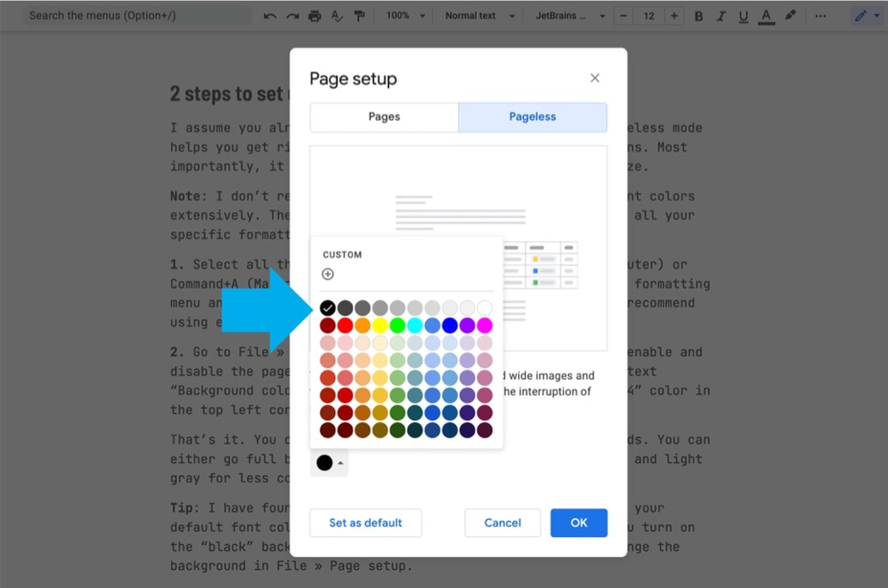
Task: Select the Paint format tool
Action: pyautogui.click(x=359, y=15)
